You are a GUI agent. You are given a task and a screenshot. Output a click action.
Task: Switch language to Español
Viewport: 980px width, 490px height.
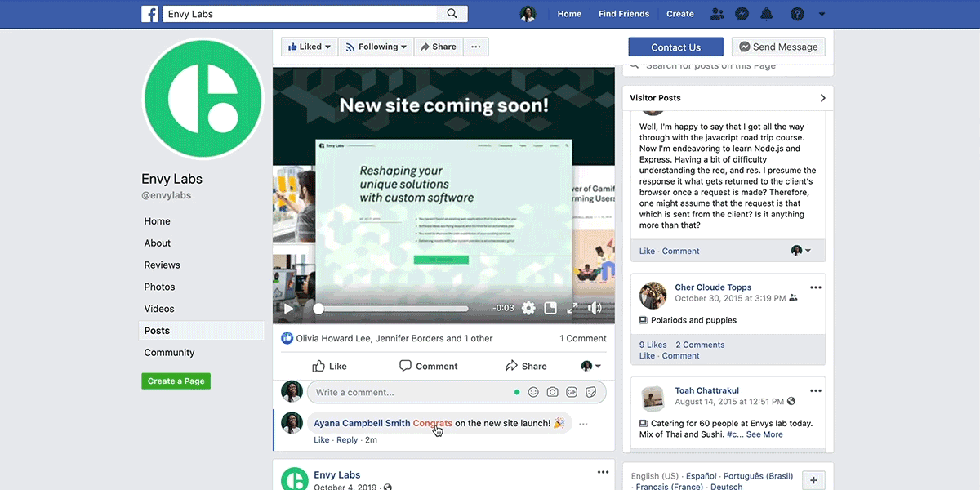701,476
